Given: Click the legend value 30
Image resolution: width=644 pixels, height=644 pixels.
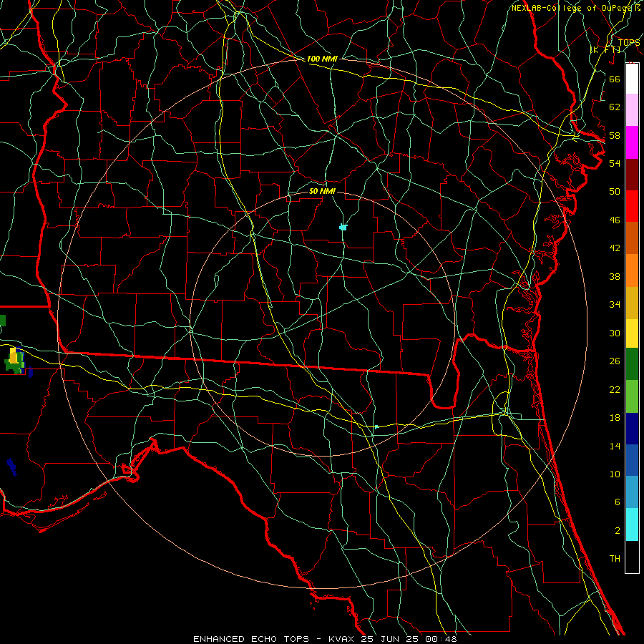Looking at the screenshot, I should (615, 333).
